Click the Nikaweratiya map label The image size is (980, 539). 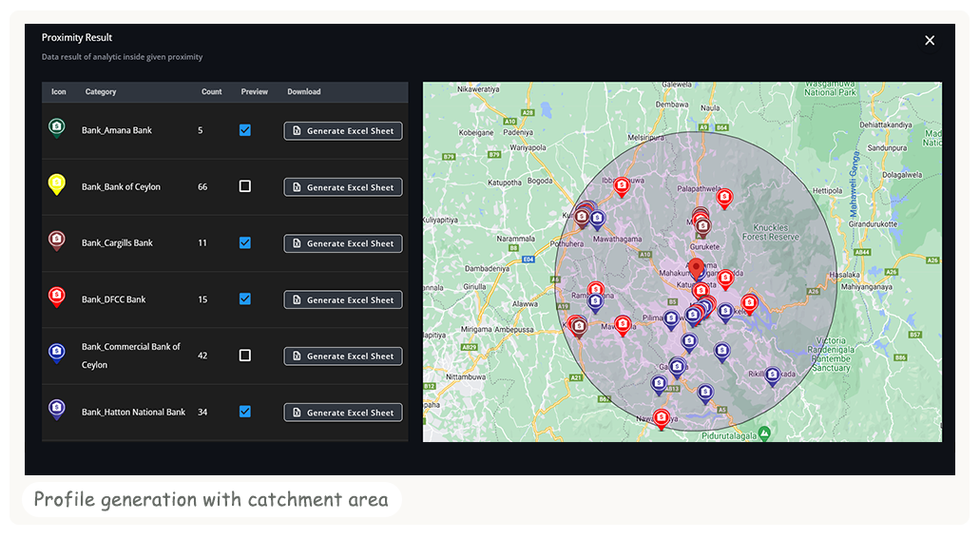click(478, 88)
